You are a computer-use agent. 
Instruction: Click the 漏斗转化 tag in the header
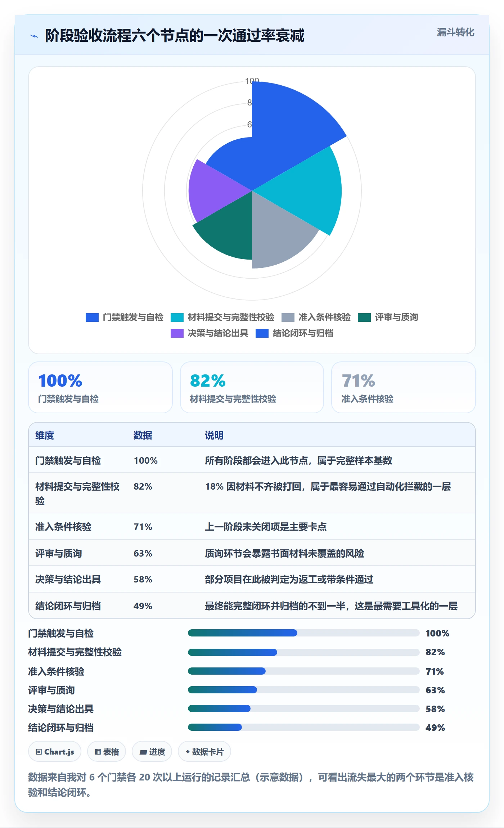pyautogui.click(x=455, y=32)
